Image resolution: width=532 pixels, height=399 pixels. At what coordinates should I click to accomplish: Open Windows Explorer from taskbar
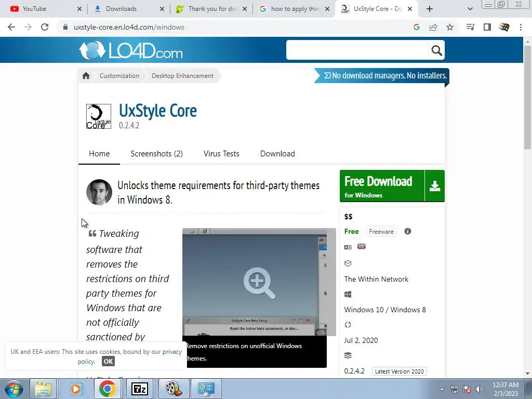click(43, 389)
